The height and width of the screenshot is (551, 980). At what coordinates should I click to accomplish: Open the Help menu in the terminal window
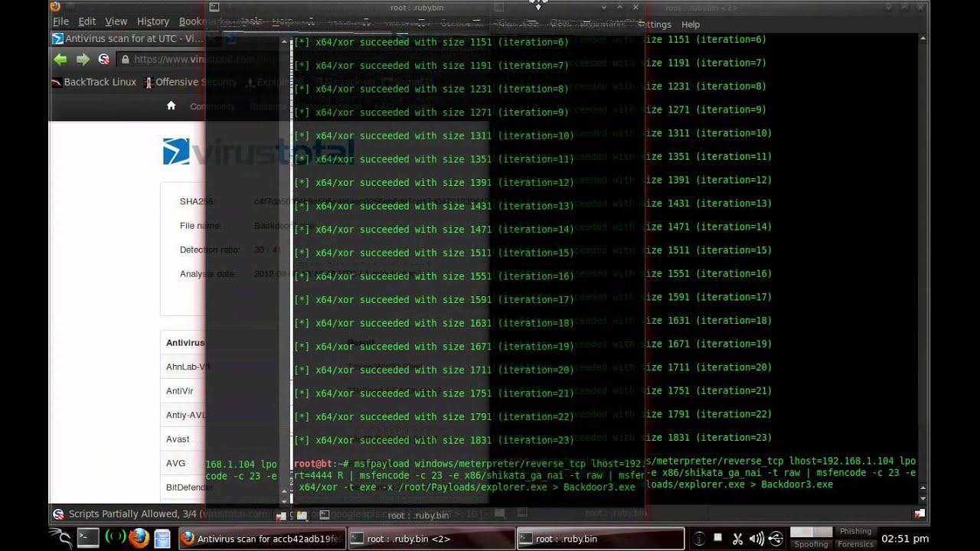pyautogui.click(x=691, y=24)
